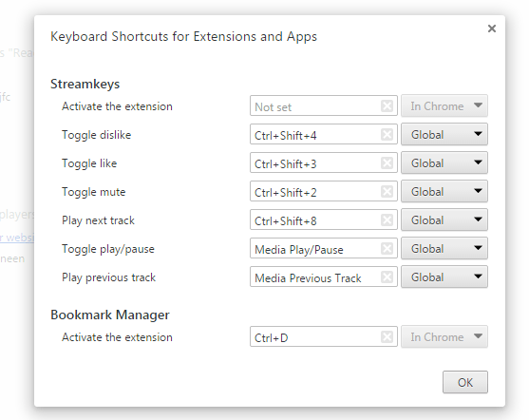Clear the Toggle mute shortcut
This screenshot has height=420, width=529.
(387, 191)
